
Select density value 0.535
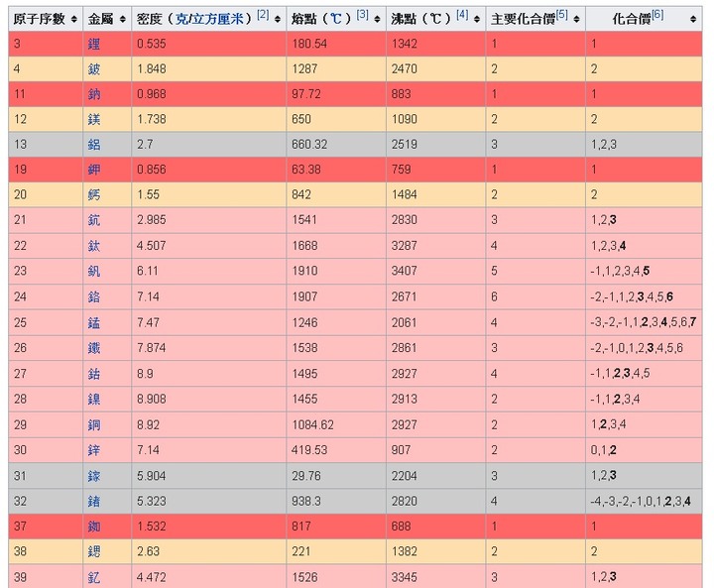click(x=151, y=44)
